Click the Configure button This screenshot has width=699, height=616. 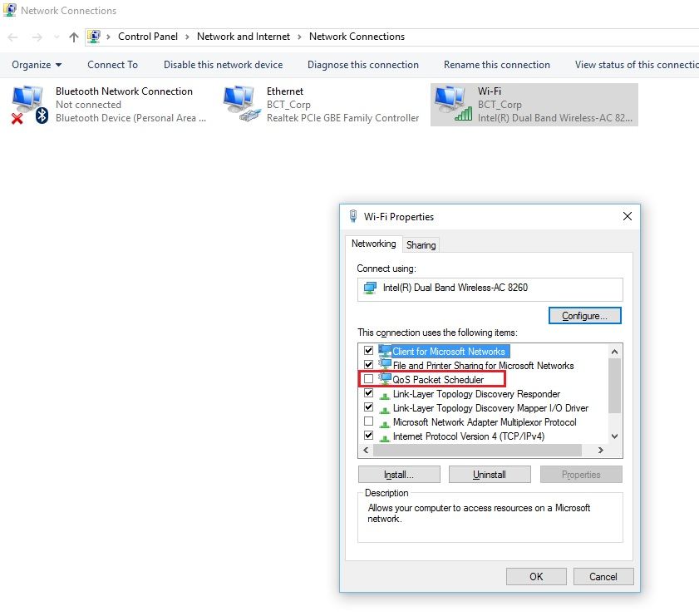585,316
